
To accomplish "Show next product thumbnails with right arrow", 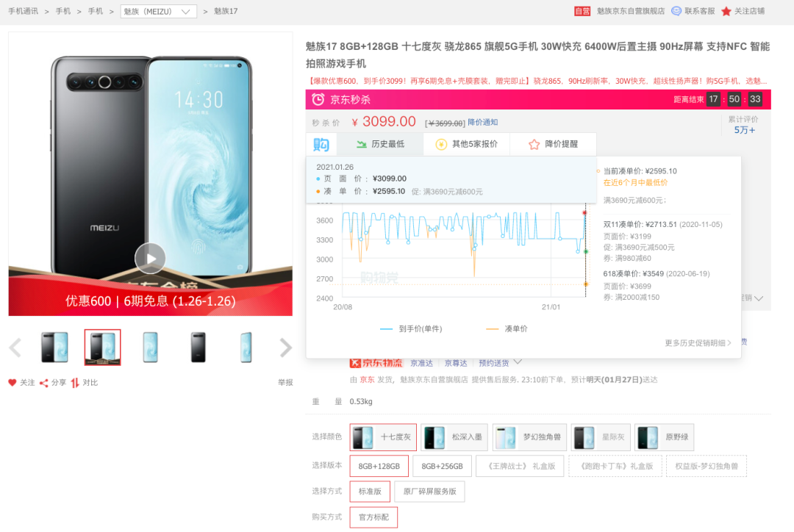I will [285, 348].
